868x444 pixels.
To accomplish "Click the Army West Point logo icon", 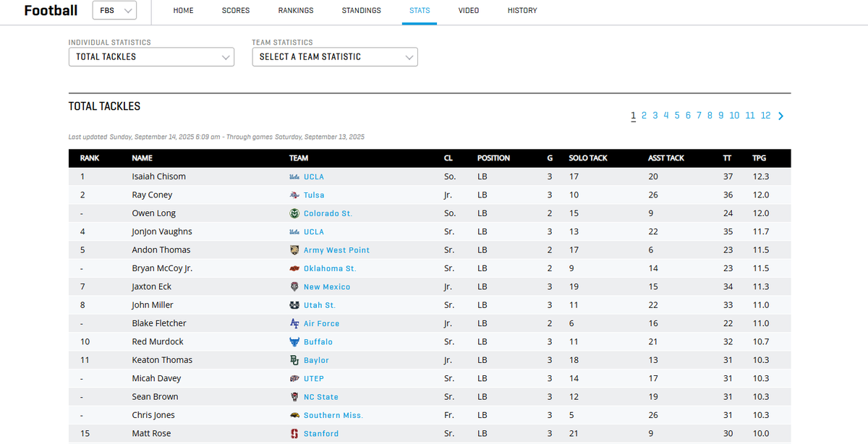I will [x=294, y=250].
